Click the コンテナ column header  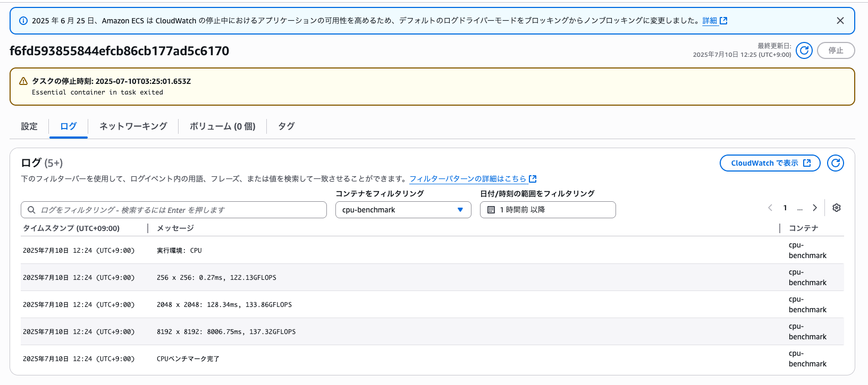[x=803, y=228]
